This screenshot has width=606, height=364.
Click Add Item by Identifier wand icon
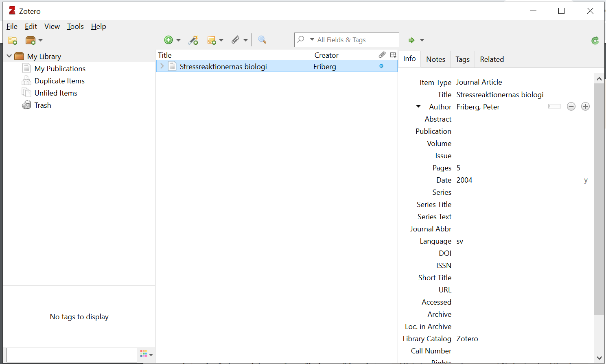(x=193, y=40)
